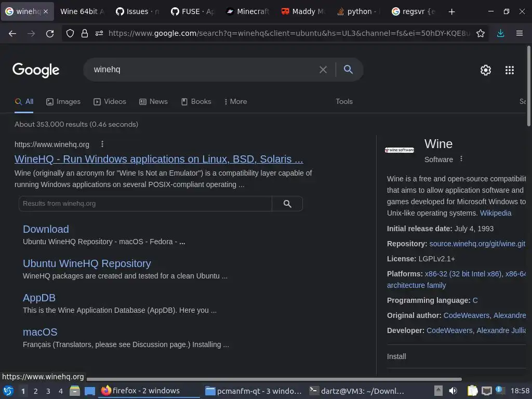Open the dartz@VM3 terminal taskbar entry

point(357,391)
